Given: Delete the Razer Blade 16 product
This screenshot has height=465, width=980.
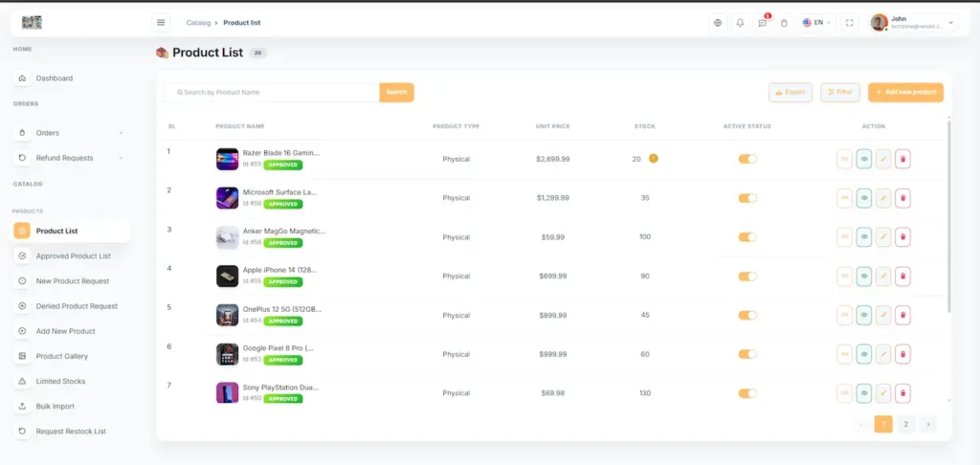Looking at the screenshot, I should pyautogui.click(x=902, y=160).
